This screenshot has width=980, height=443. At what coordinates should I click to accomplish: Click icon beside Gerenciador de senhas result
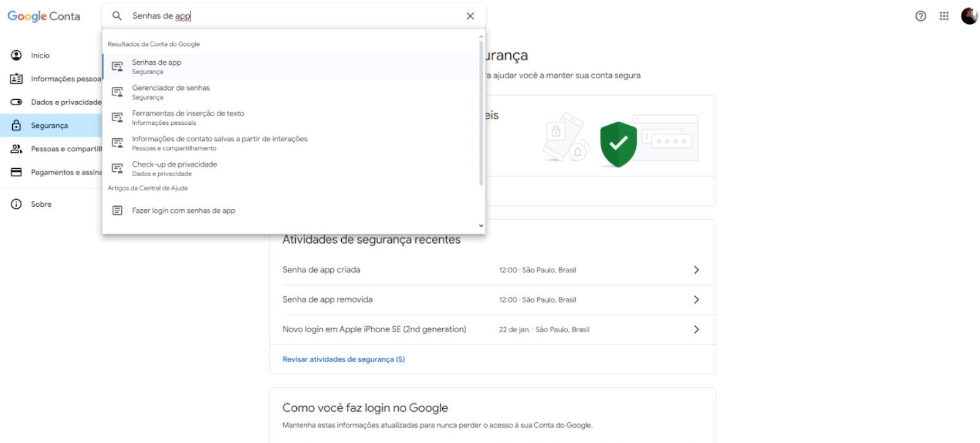point(117,92)
